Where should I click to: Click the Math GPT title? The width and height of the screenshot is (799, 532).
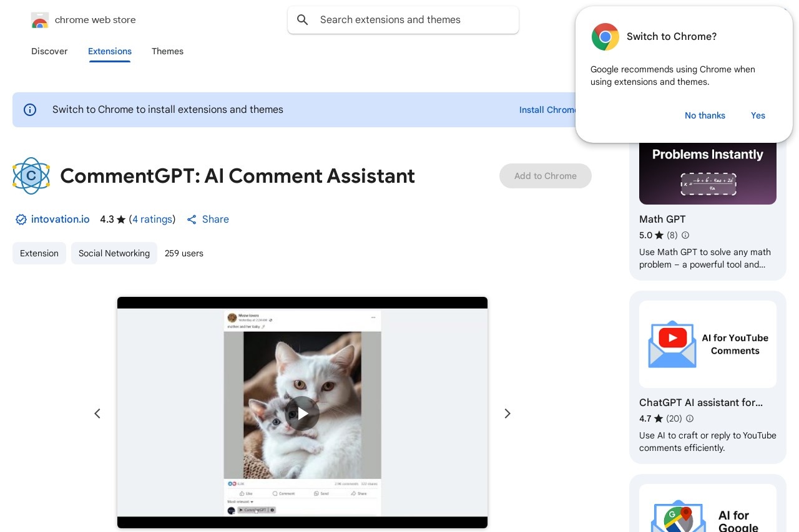tap(662, 219)
